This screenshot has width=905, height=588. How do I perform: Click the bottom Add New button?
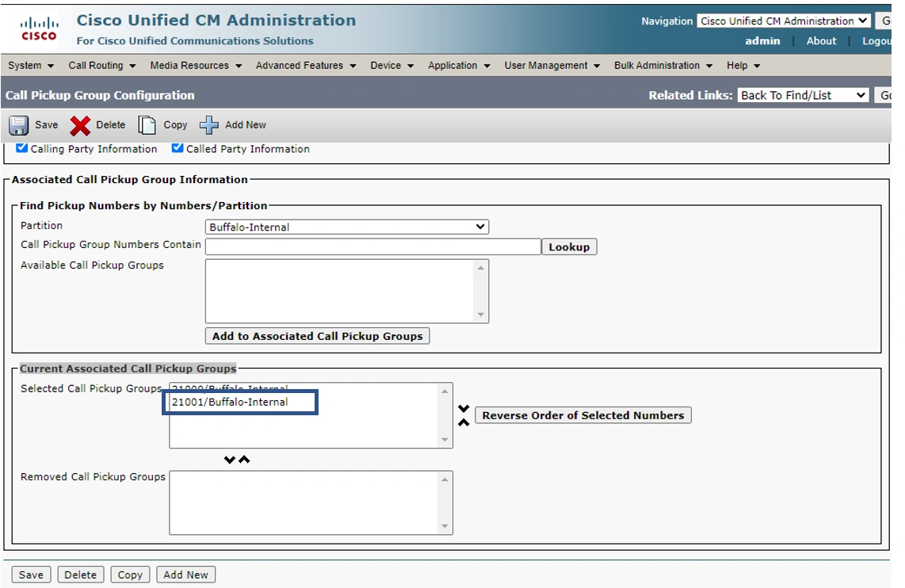(x=185, y=575)
